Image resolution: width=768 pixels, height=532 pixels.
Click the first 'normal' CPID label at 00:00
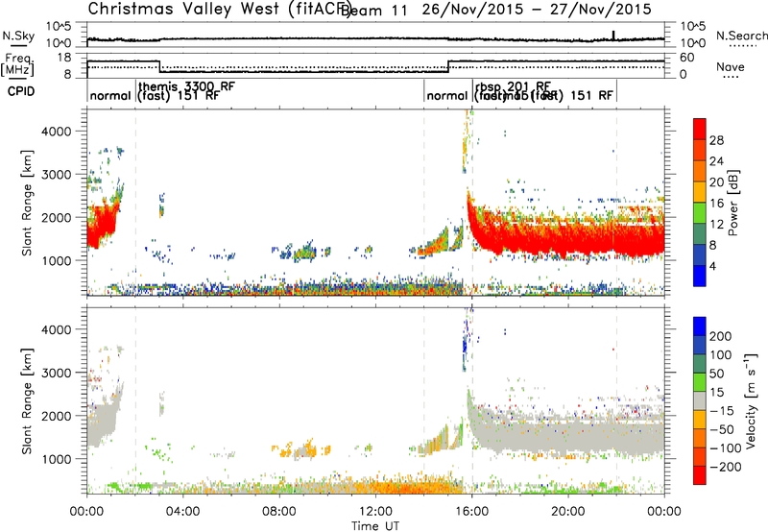pos(110,95)
